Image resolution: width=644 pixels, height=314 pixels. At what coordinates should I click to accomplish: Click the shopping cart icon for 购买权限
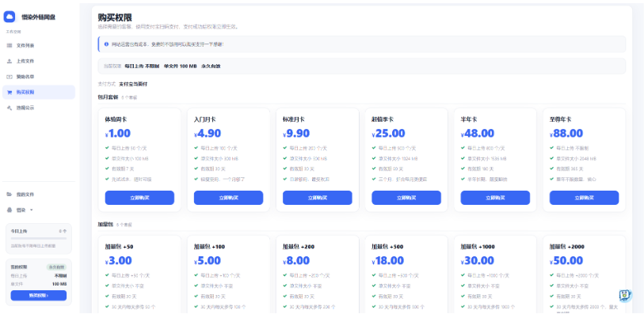tap(9, 93)
